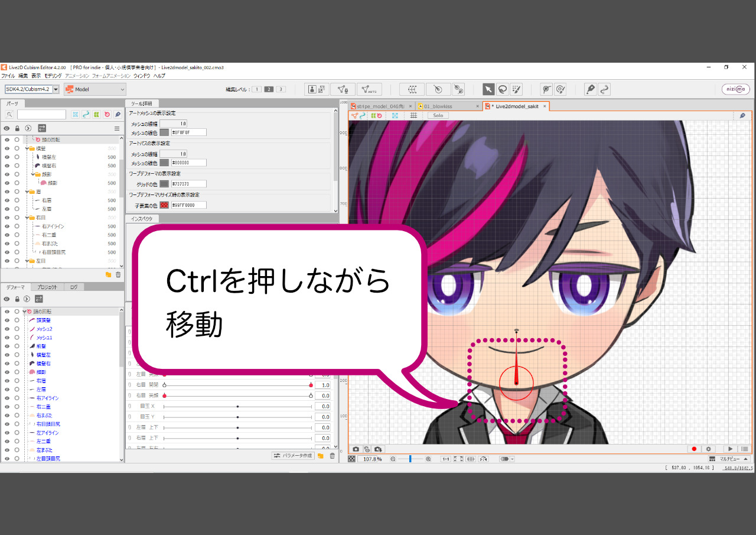Click the 1:1 zoom button

pyautogui.click(x=446, y=459)
